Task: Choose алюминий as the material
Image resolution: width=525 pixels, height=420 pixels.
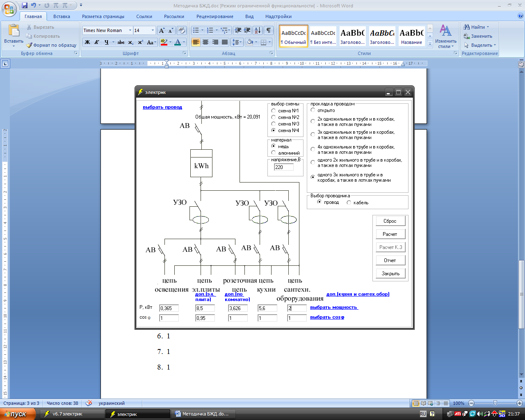Action: tap(274, 153)
